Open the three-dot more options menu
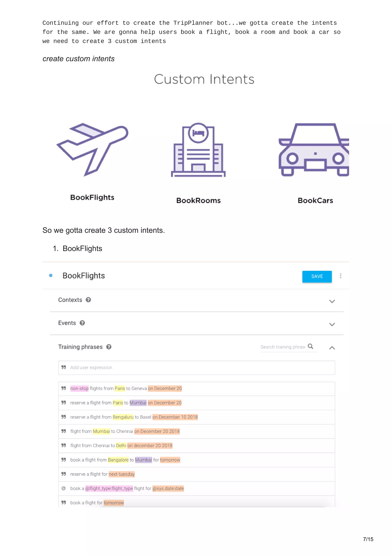The height and width of the screenshot is (555, 392). [341, 276]
